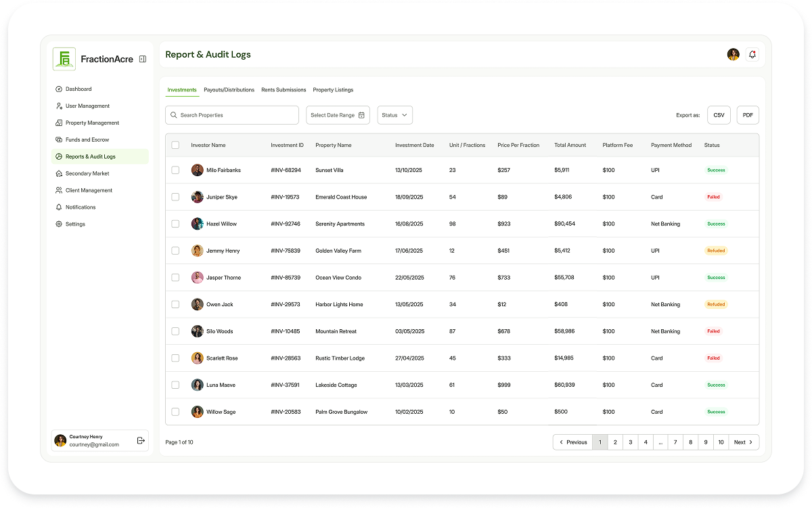Expand the date calendar icon in date range
The image size is (812, 508).
point(362,115)
